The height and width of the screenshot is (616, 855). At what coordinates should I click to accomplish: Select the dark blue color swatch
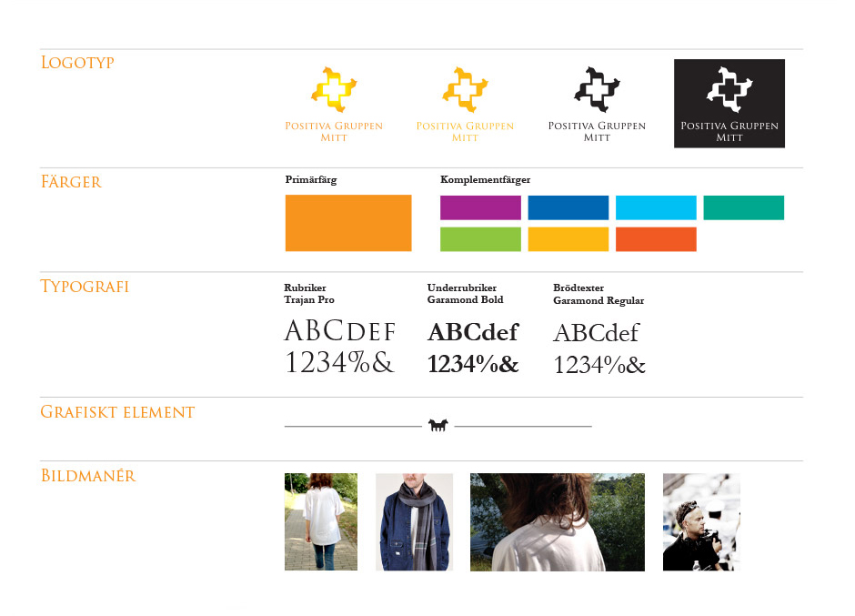coord(568,207)
